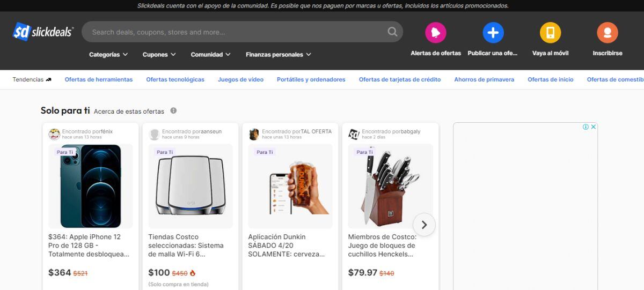Open the iPhone 12 Pro product image

91,186
